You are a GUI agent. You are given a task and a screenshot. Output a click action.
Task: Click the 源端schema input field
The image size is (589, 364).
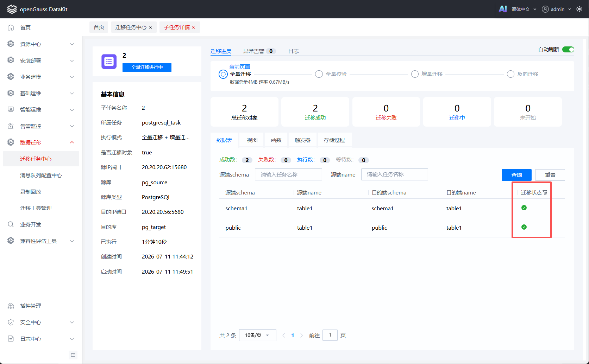coord(288,174)
